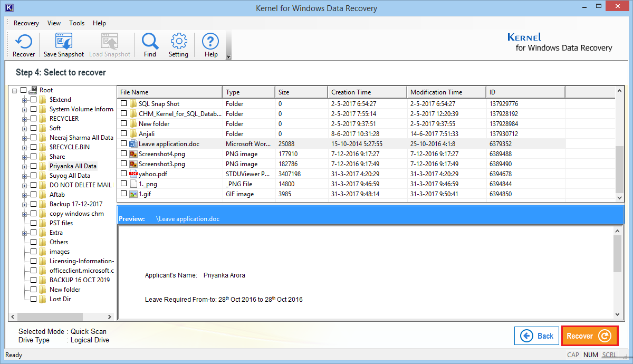Check the Leave application.doc checkbox
Screen dimensions: 633x364
(124, 144)
